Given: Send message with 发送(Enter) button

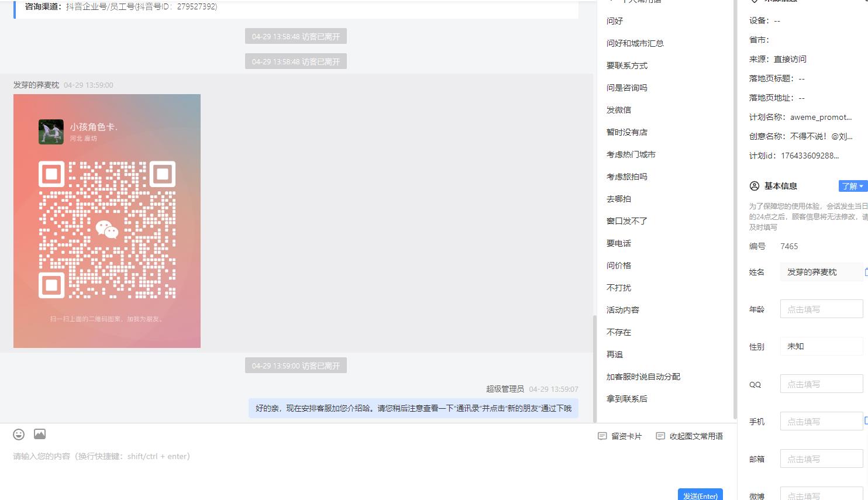Looking at the screenshot, I should (x=700, y=495).
